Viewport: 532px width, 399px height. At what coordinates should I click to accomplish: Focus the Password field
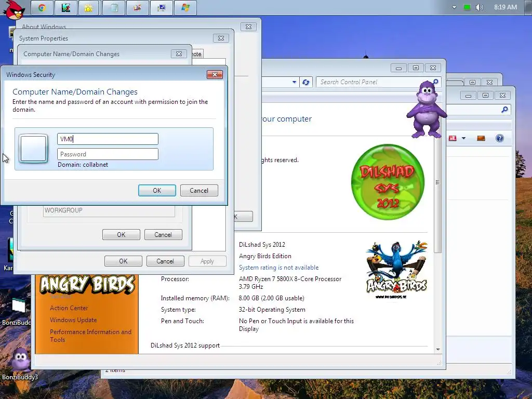coord(108,154)
